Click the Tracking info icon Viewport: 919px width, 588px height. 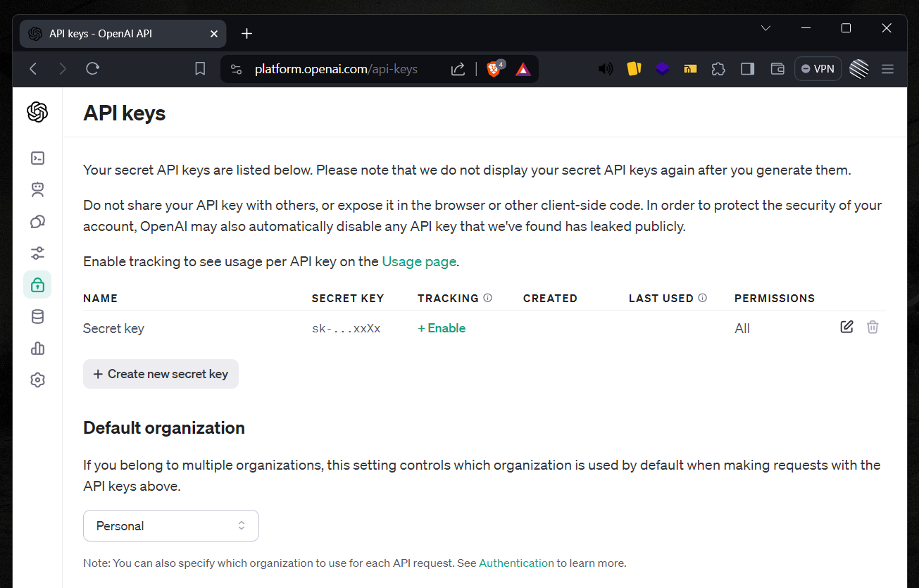(x=487, y=298)
